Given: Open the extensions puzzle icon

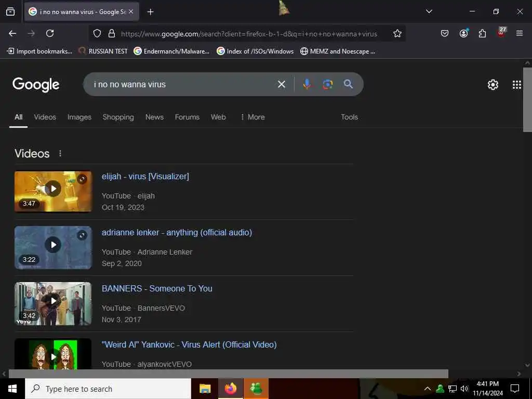Looking at the screenshot, I should (482, 33).
